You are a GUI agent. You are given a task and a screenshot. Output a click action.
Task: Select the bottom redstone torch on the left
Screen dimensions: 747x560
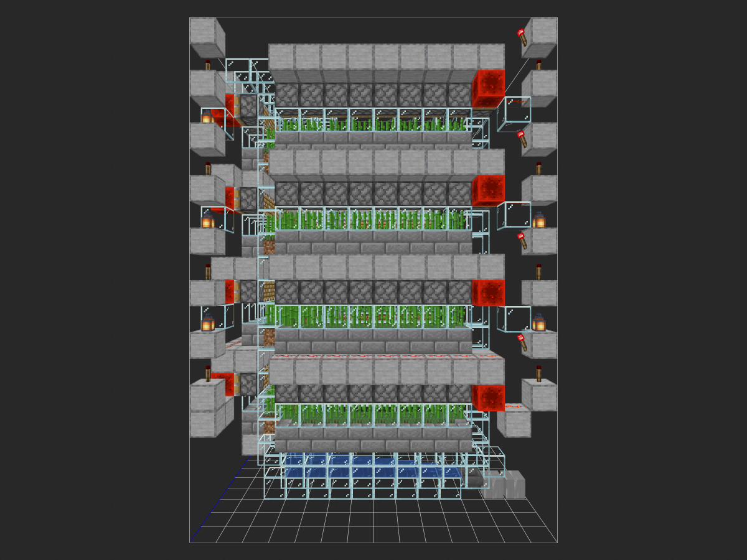pyautogui.click(x=208, y=373)
